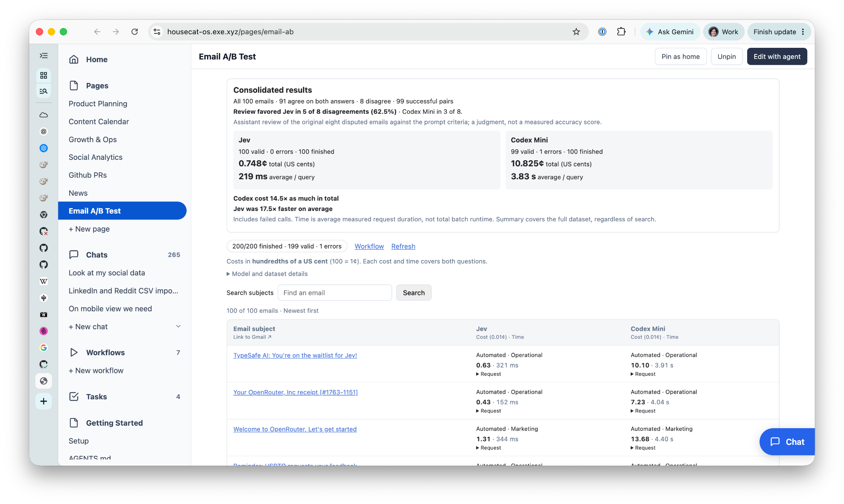844x504 pixels.
Task: Focus the Find an email search field
Action: [x=335, y=293]
